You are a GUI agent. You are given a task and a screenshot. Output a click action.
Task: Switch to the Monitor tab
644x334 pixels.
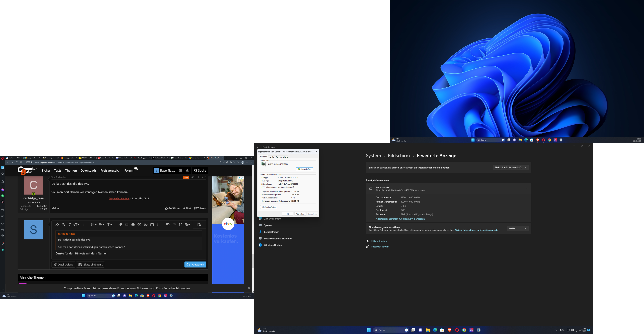coord(272,157)
